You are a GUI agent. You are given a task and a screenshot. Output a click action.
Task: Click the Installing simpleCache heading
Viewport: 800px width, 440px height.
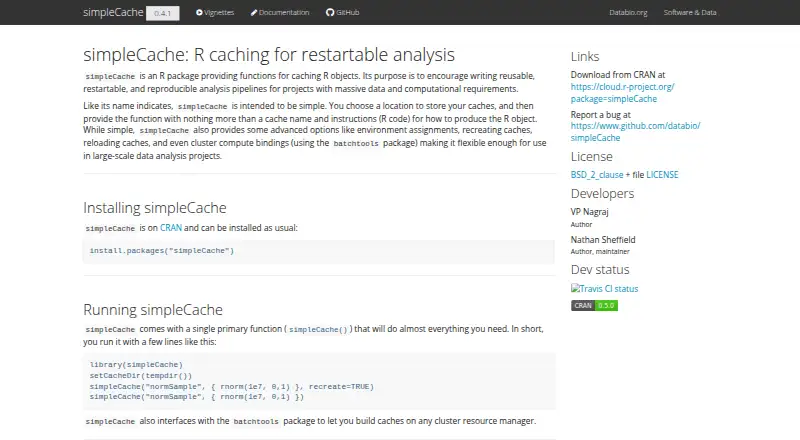[x=155, y=208]
